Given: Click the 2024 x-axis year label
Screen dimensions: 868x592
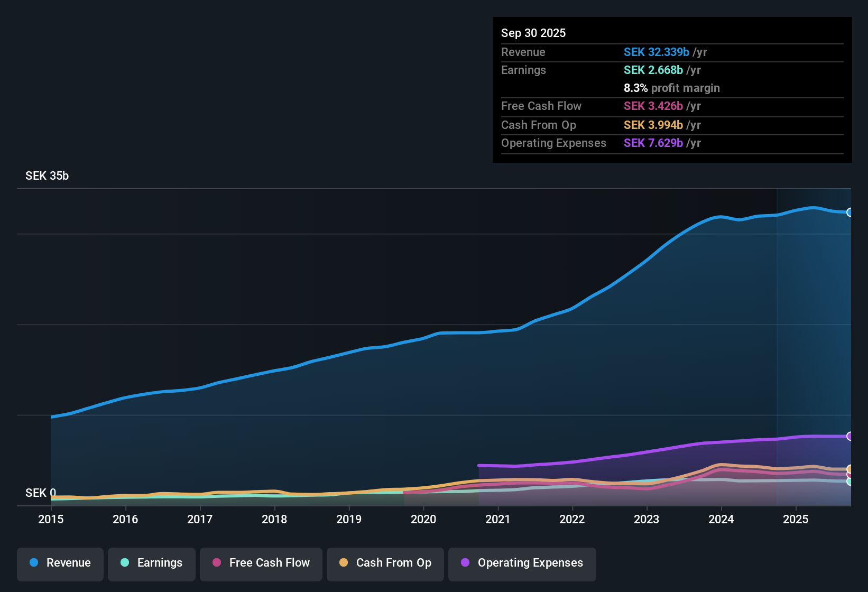Looking at the screenshot, I should [x=721, y=519].
